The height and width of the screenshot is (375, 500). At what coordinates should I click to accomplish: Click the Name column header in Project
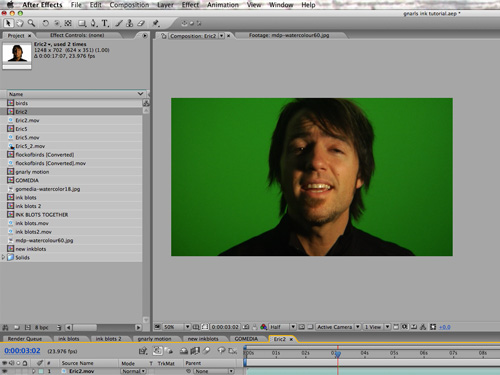[x=76, y=94]
